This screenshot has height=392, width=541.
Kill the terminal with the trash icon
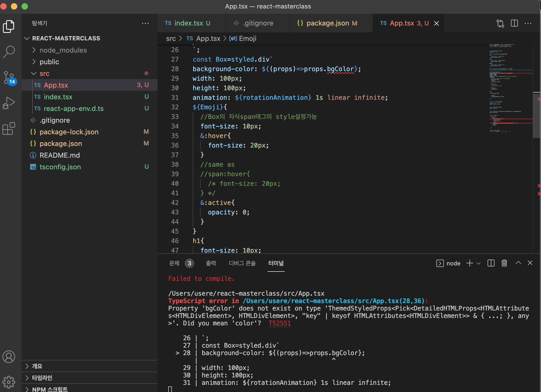tap(504, 263)
